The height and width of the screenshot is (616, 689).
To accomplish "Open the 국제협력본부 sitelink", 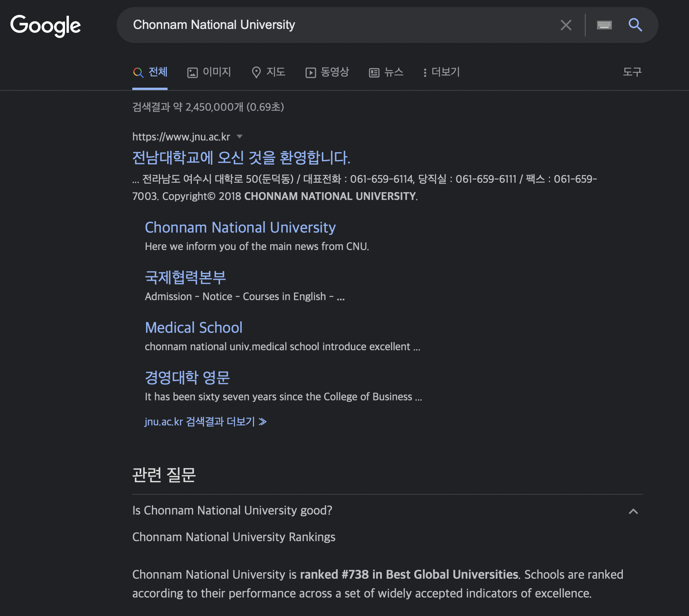I will [x=185, y=277].
